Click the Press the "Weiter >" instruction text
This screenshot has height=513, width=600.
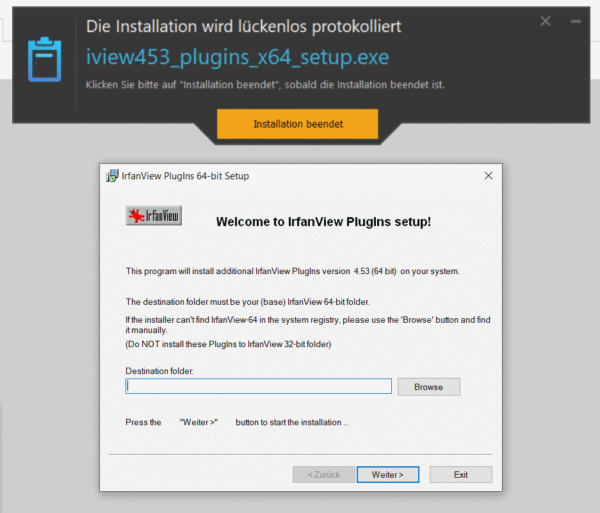pyautogui.click(x=237, y=422)
